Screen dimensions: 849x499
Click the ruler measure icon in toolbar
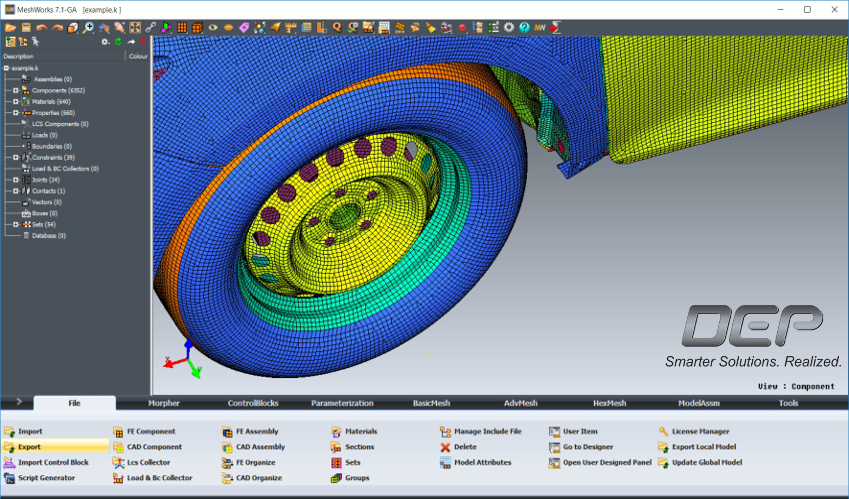pos(291,28)
